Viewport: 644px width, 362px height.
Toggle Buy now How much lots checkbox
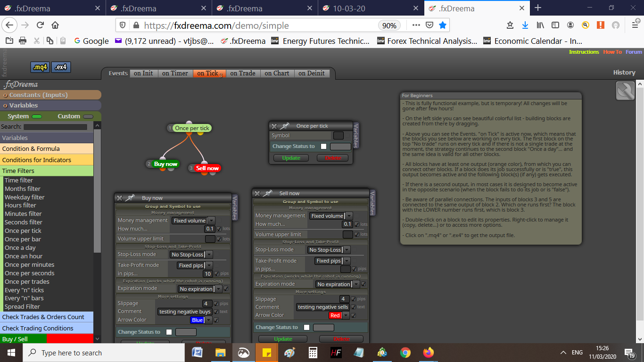click(219, 229)
